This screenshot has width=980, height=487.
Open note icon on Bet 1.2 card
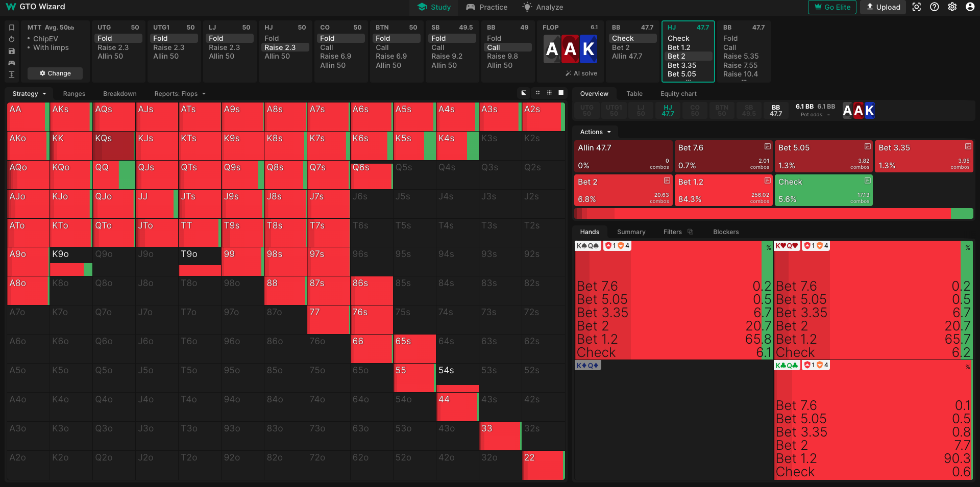click(x=767, y=181)
